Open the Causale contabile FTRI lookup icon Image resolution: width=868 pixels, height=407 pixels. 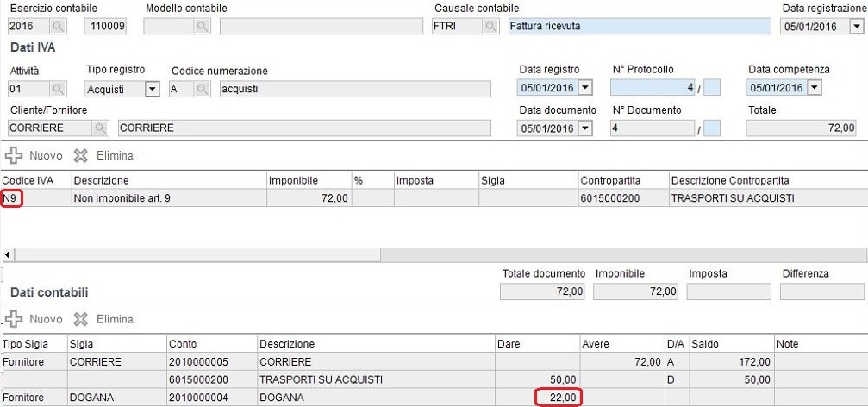pyautogui.click(x=490, y=26)
